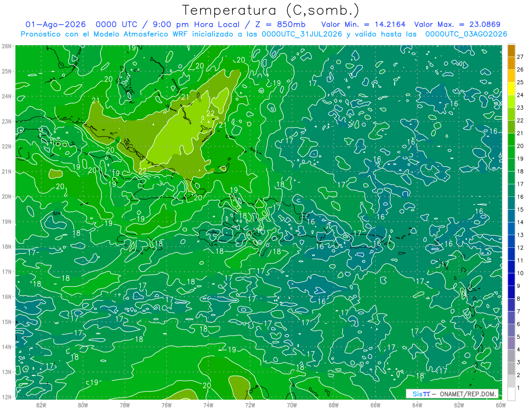Click the '25N' latitude axis label

click(7, 71)
